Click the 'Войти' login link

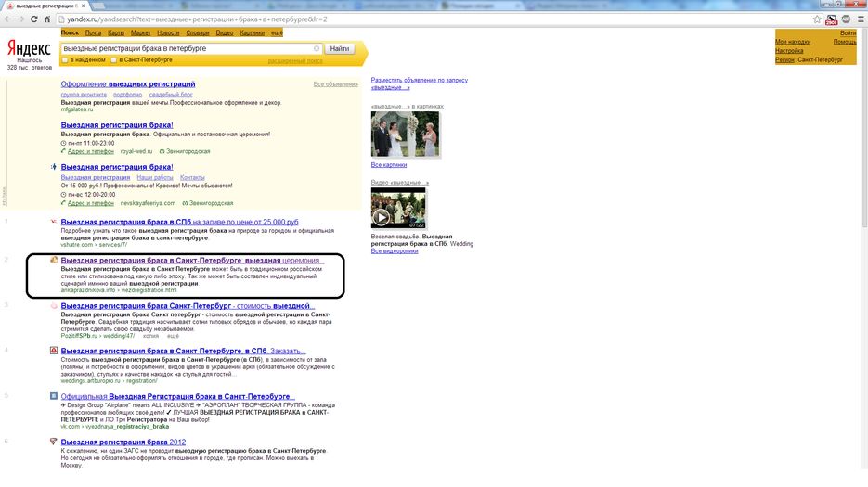click(848, 33)
